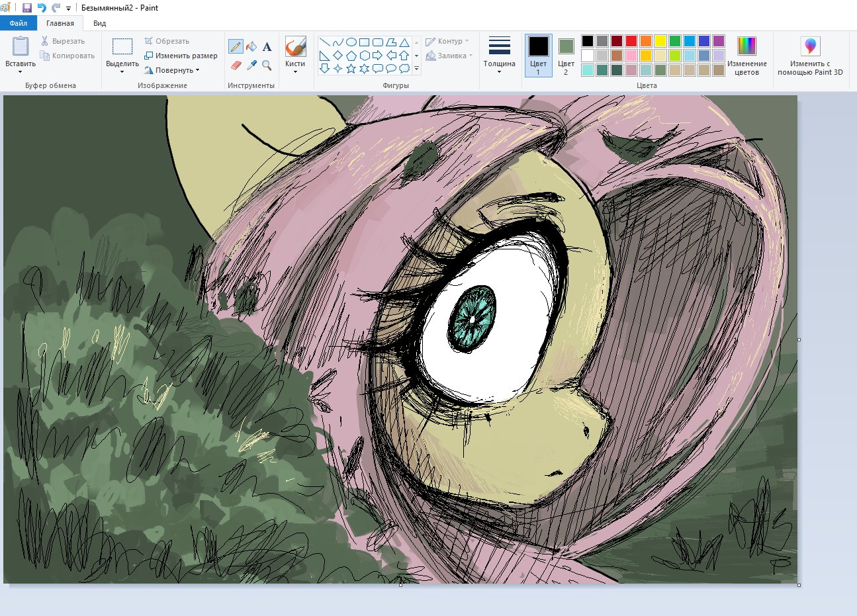Choose the Pentagon shape

[351, 56]
